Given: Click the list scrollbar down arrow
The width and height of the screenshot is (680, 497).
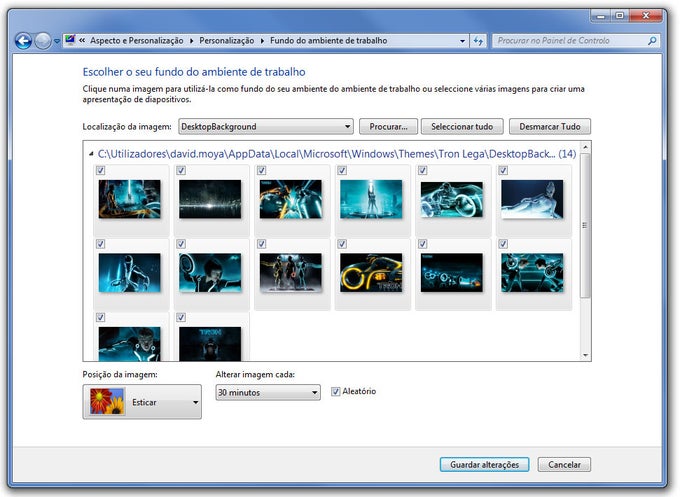Looking at the screenshot, I should (585, 355).
